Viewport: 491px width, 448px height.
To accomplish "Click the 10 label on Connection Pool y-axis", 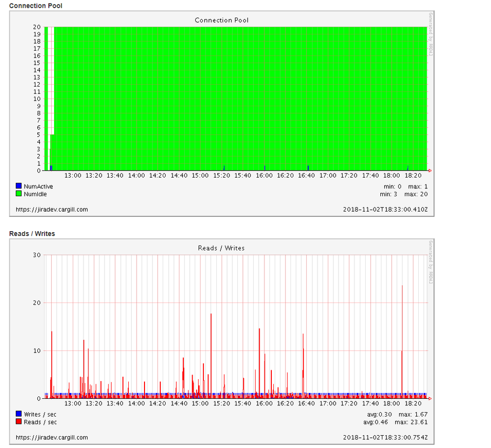I will (37, 99).
